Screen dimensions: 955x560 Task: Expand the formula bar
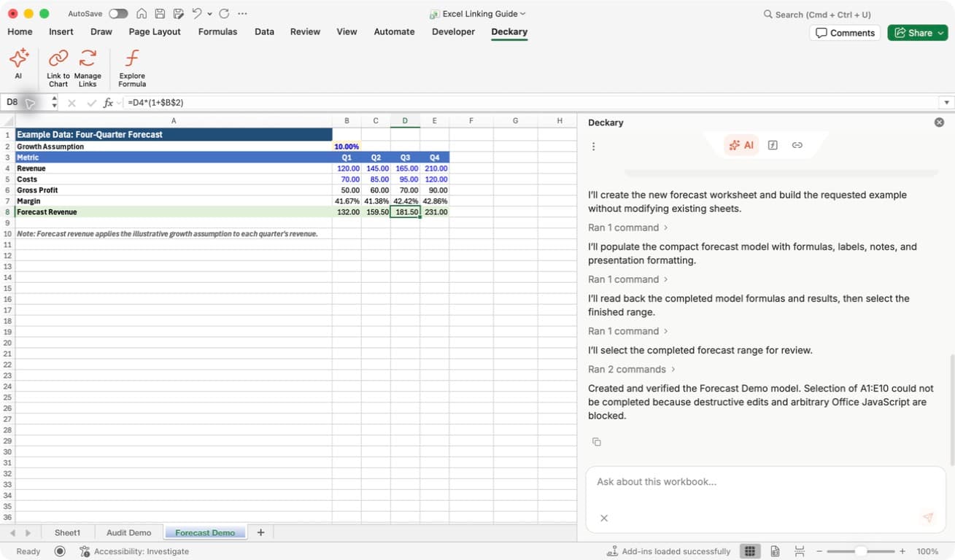coord(947,103)
